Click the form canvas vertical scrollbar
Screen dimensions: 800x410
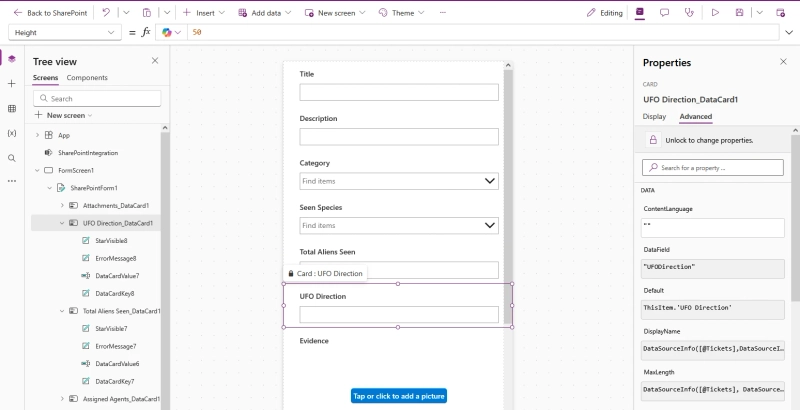(x=508, y=197)
